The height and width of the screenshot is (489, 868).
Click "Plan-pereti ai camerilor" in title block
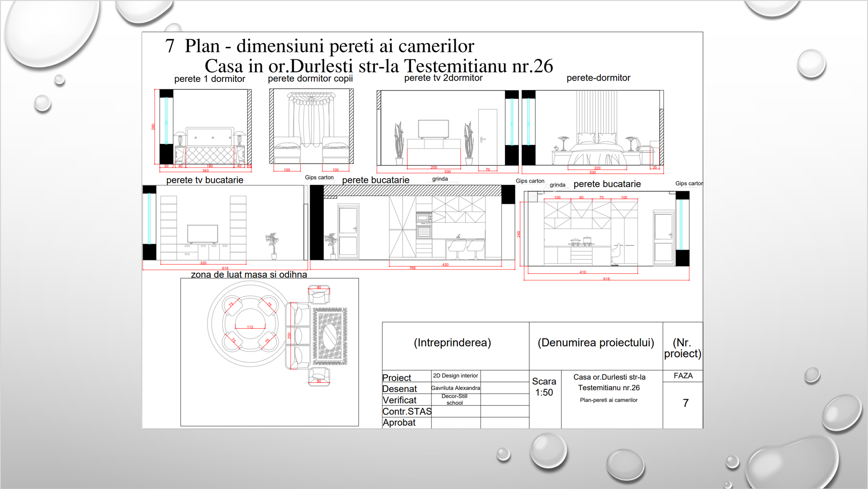(x=609, y=400)
